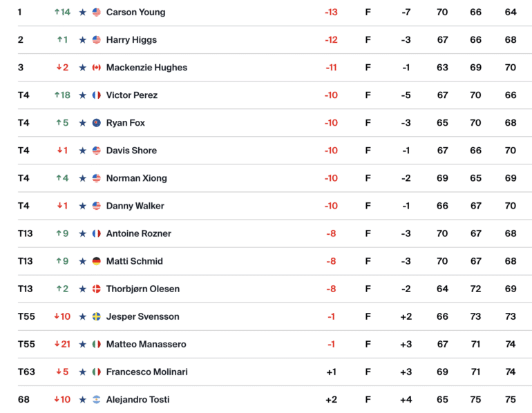Toggle favorite star for Carson Young
The image size is (532, 413).
[x=82, y=12]
